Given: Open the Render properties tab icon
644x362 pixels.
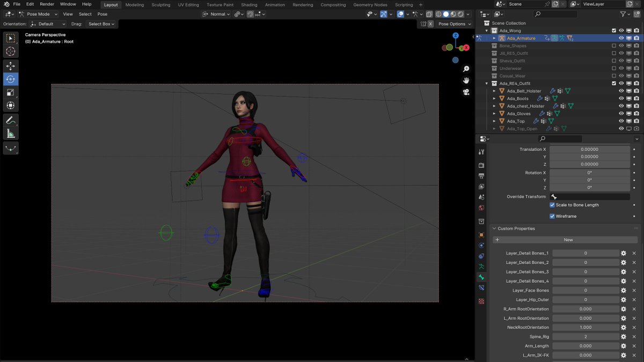Looking at the screenshot, I should click(481, 166).
